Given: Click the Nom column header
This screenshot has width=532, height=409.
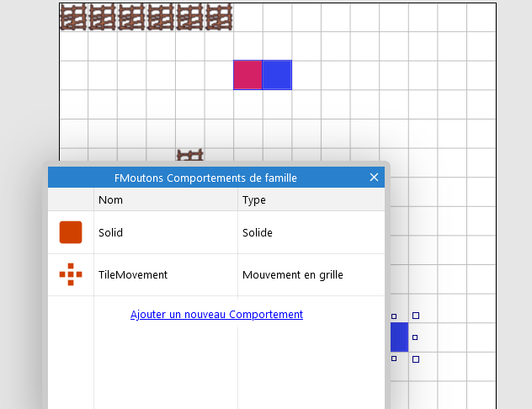Looking at the screenshot, I should (x=166, y=199).
